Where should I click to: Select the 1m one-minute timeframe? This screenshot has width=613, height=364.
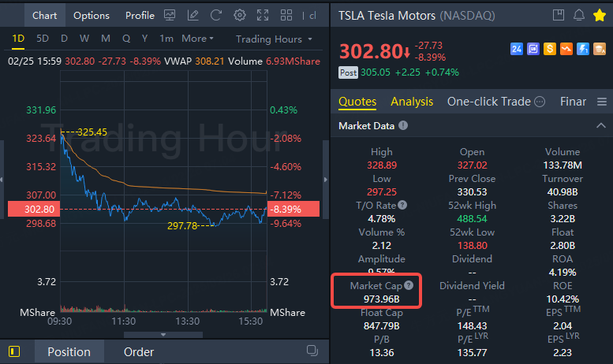tap(166, 39)
